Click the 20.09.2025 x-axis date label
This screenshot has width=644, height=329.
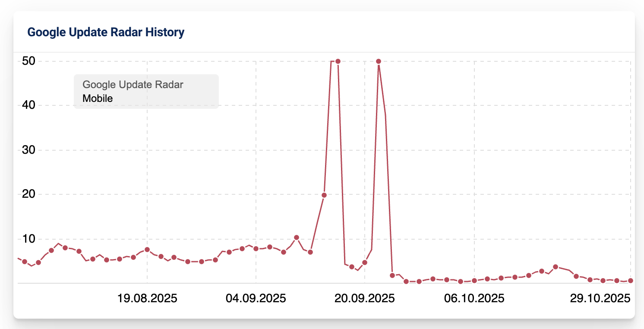click(365, 298)
